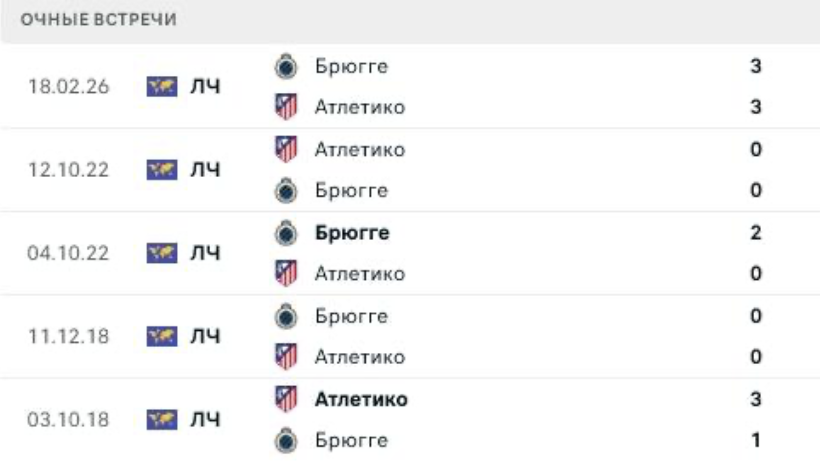Open the match dated 18.02.26

tap(68, 87)
